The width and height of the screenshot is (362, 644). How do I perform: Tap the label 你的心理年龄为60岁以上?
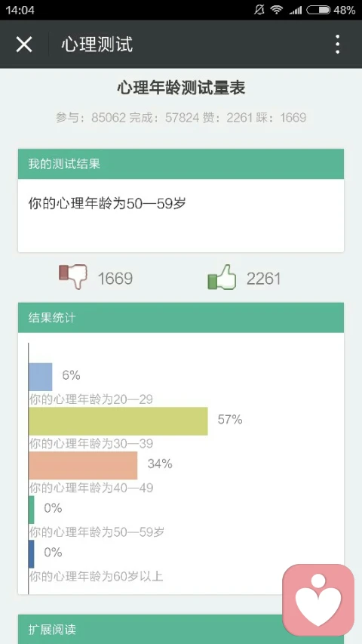96,576
